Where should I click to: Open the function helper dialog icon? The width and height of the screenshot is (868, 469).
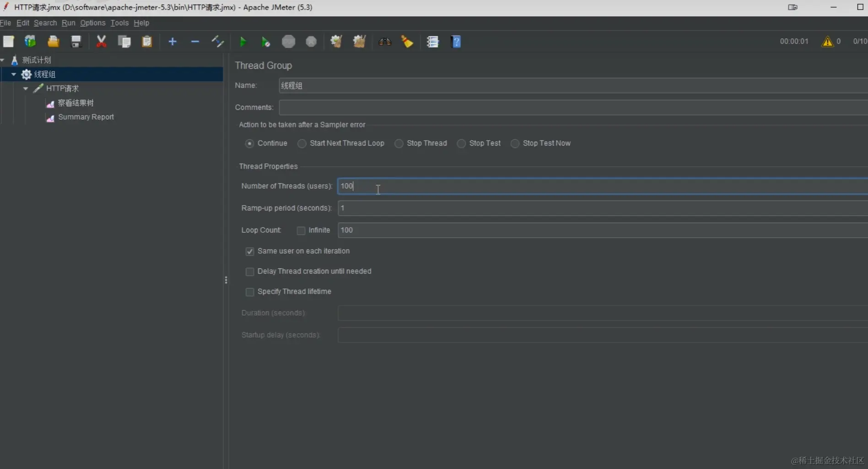[x=432, y=42]
